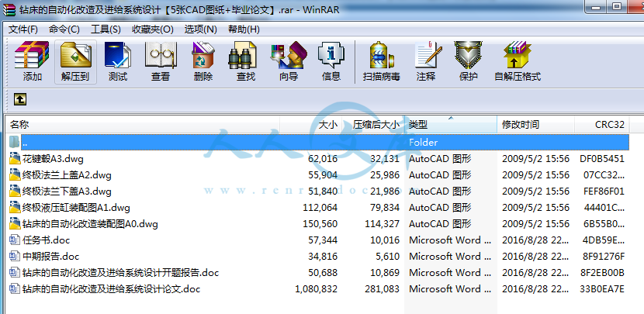Click the 'Folder' type cell
The image size is (644, 314).
424,142
